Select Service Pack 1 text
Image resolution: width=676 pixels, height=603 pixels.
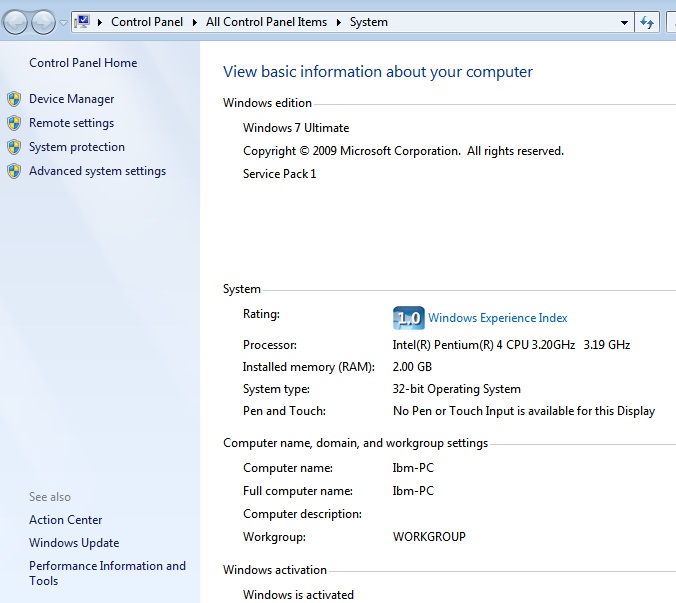coord(279,174)
